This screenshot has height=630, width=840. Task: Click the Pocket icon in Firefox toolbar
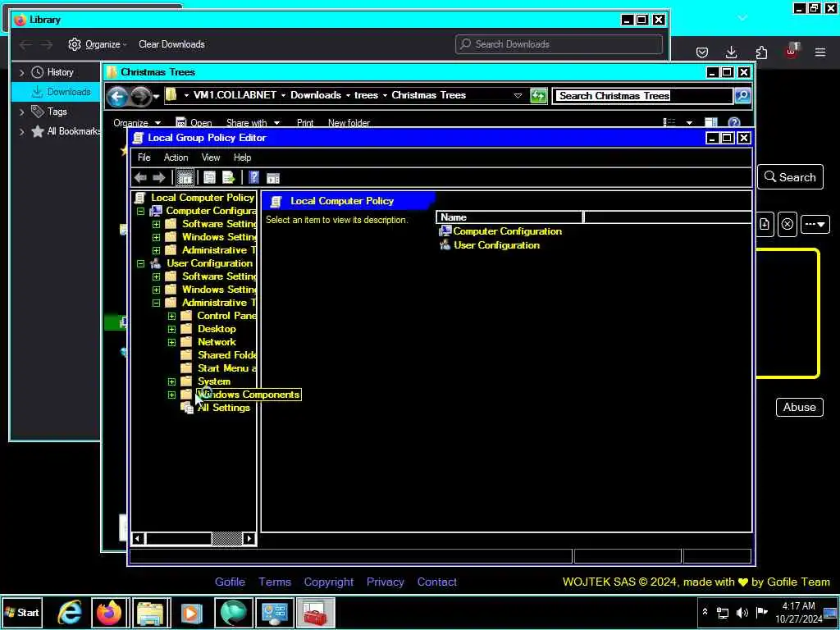pos(702,52)
